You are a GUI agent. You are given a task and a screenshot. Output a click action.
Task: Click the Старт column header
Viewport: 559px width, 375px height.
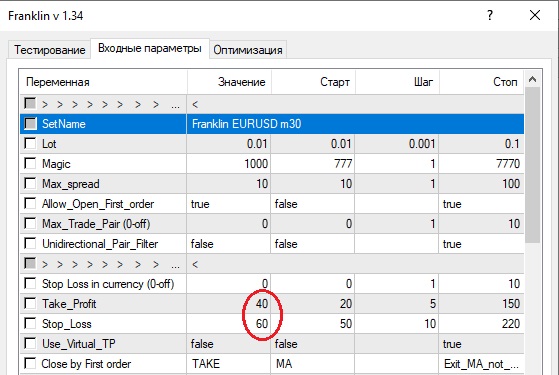tap(313, 82)
